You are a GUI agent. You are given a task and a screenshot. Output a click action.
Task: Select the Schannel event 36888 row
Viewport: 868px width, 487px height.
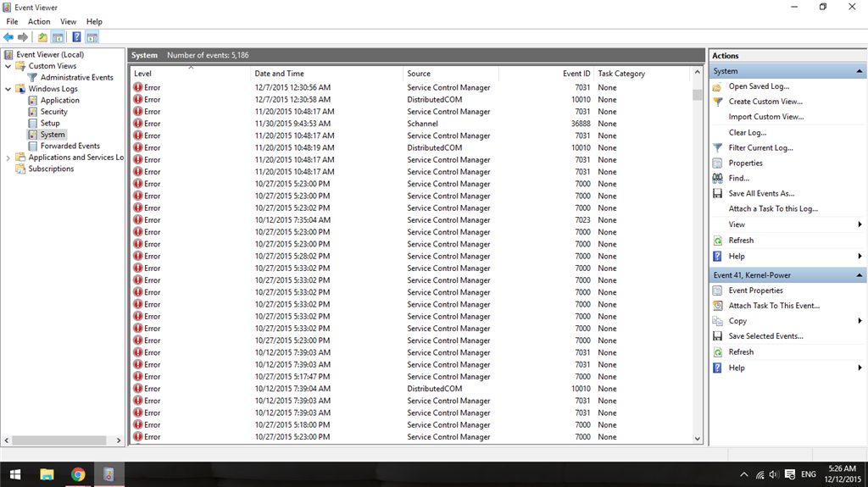click(411, 124)
